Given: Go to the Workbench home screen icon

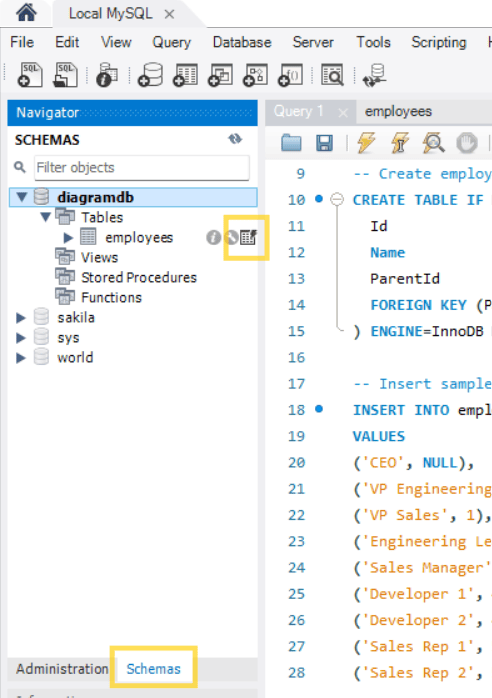Looking at the screenshot, I should pos(26,12).
